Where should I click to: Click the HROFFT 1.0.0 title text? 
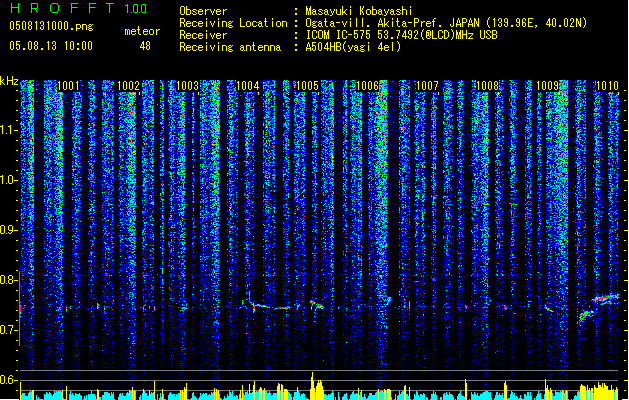pyautogui.click(x=79, y=8)
